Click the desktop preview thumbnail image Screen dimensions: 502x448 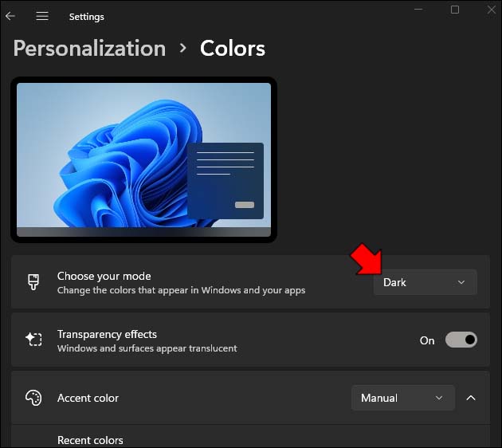pyautogui.click(x=143, y=159)
